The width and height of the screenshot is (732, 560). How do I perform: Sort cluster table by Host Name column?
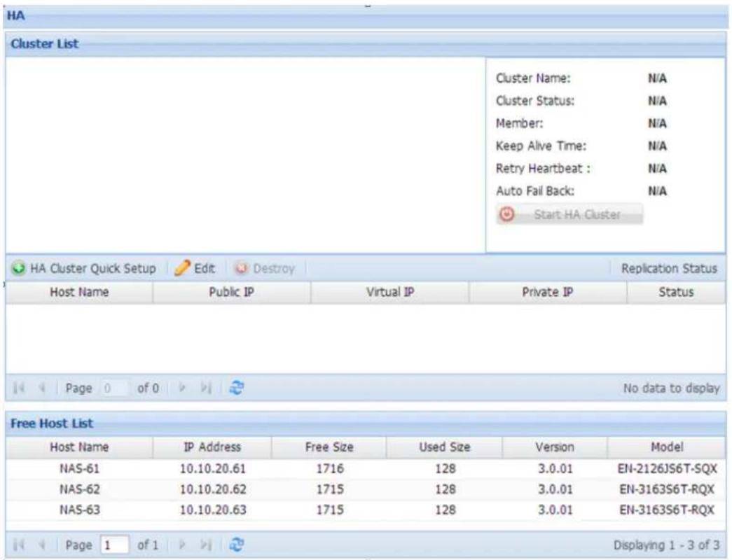coord(79,292)
